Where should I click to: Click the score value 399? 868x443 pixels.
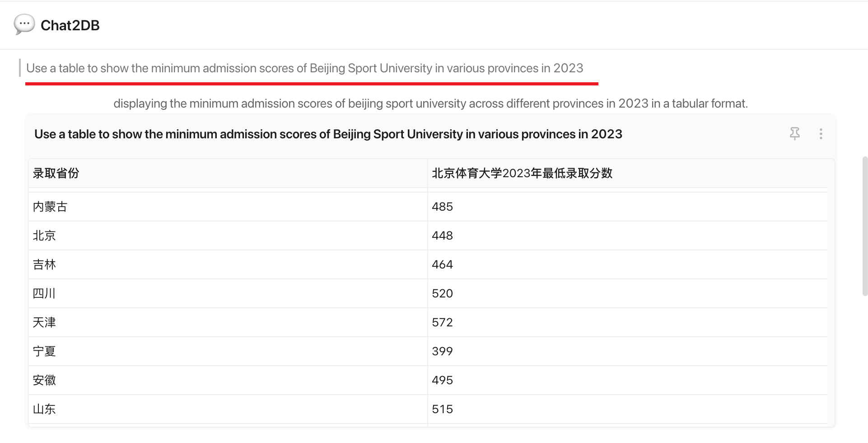(x=442, y=351)
